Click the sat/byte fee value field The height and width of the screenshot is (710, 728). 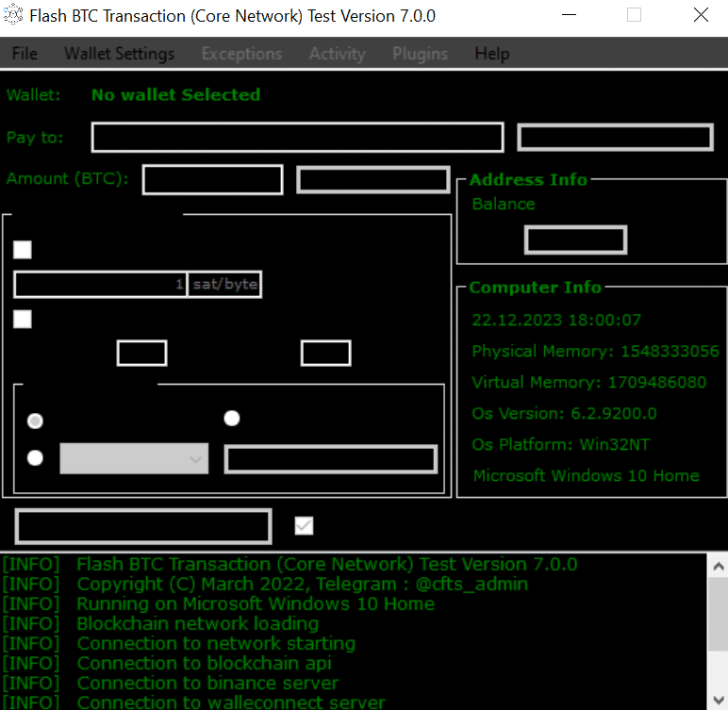100,284
